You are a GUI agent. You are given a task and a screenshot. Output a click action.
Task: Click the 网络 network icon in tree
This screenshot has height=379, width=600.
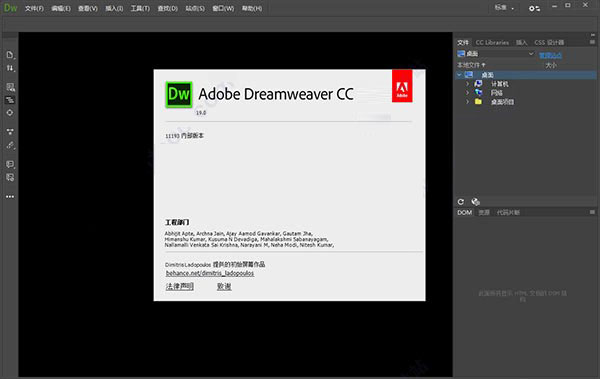478,92
